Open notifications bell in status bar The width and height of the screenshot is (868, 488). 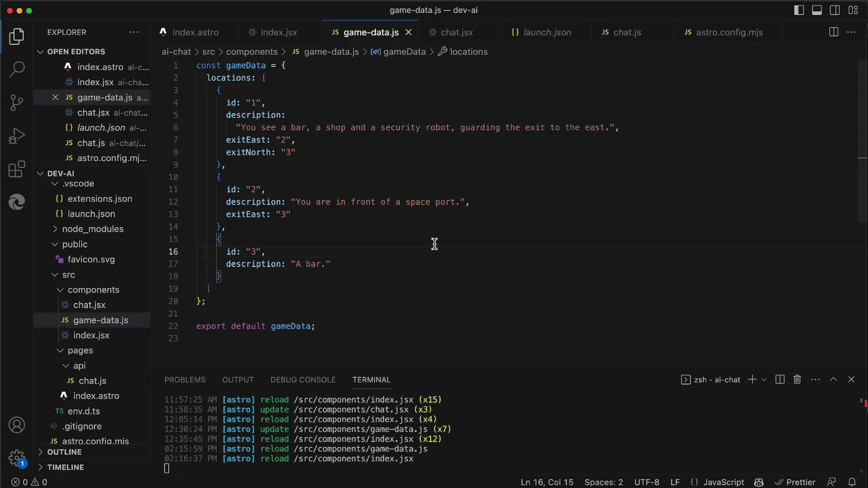pyautogui.click(x=852, y=482)
